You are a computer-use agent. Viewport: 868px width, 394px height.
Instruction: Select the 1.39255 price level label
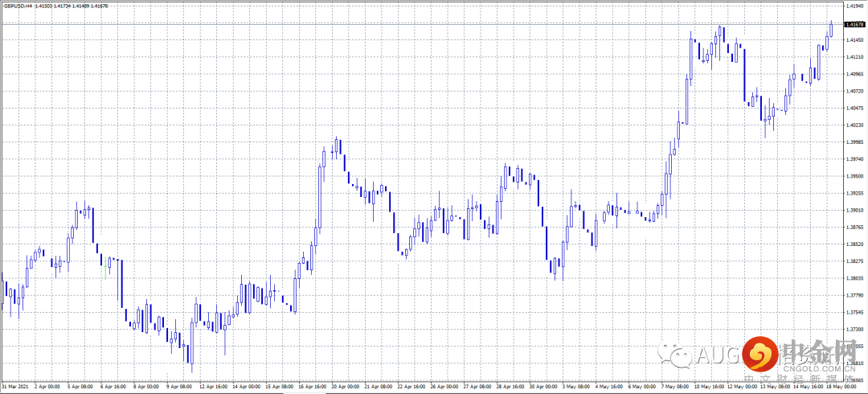(855, 194)
